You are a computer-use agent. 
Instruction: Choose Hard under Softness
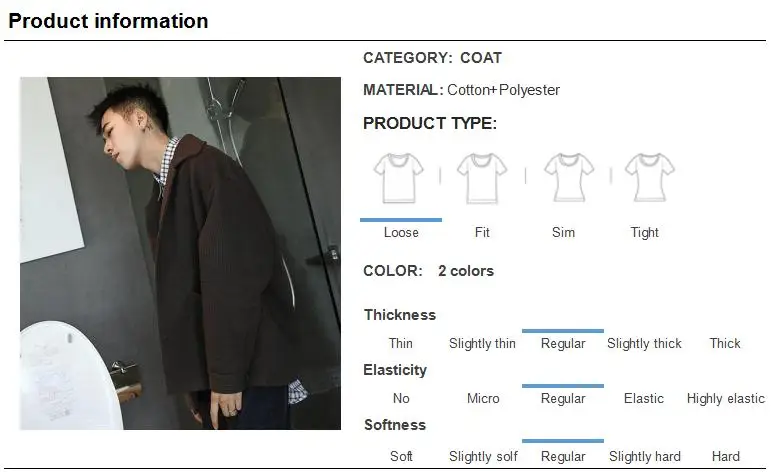[726, 456]
